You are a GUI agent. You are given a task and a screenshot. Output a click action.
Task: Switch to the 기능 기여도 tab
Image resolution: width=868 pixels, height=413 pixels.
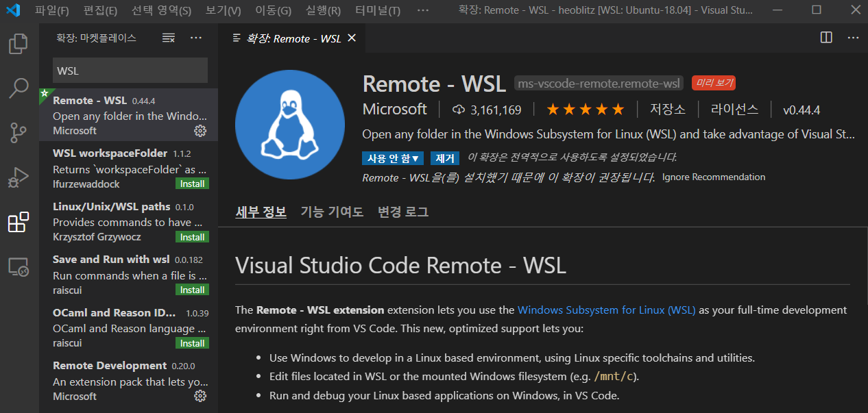(332, 212)
